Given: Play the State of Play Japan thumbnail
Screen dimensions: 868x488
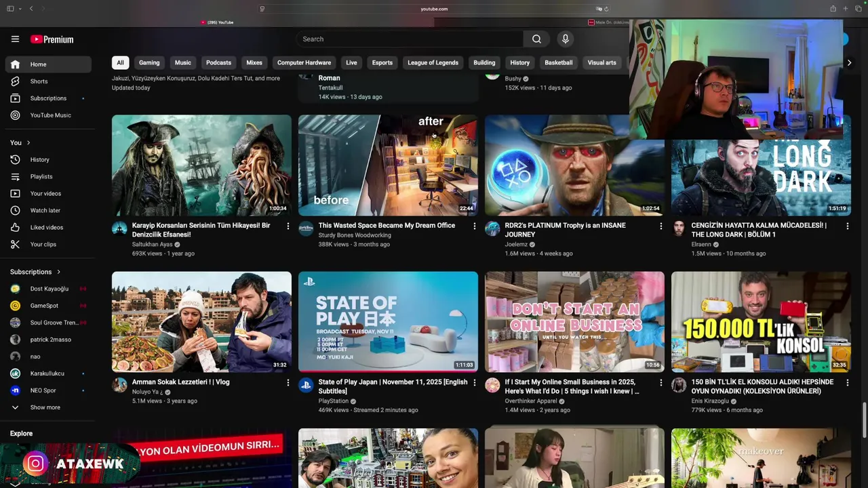Looking at the screenshot, I should point(388,322).
